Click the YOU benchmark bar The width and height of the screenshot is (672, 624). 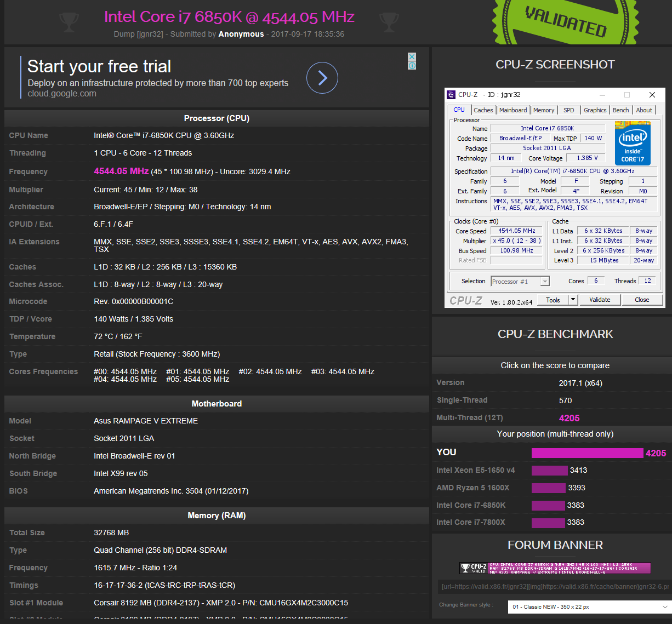coord(587,453)
